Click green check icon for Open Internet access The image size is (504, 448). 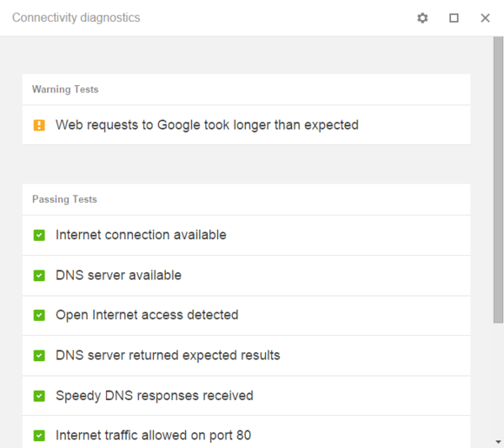point(39,316)
